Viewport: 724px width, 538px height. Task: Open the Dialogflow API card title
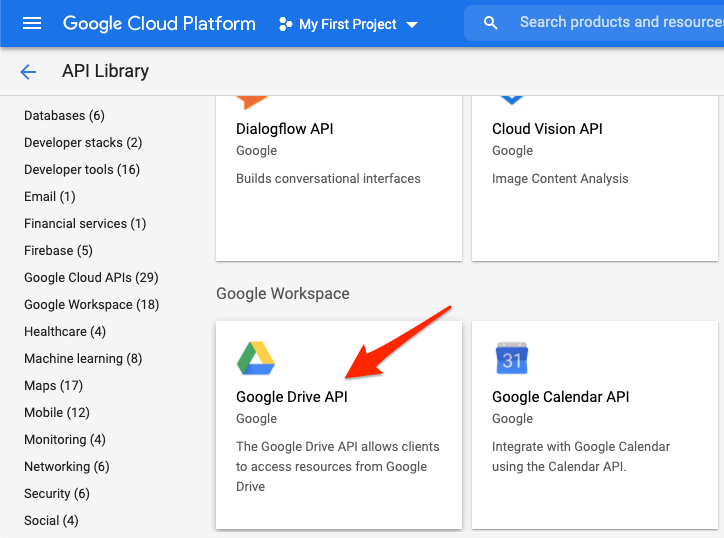pos(284,129)
